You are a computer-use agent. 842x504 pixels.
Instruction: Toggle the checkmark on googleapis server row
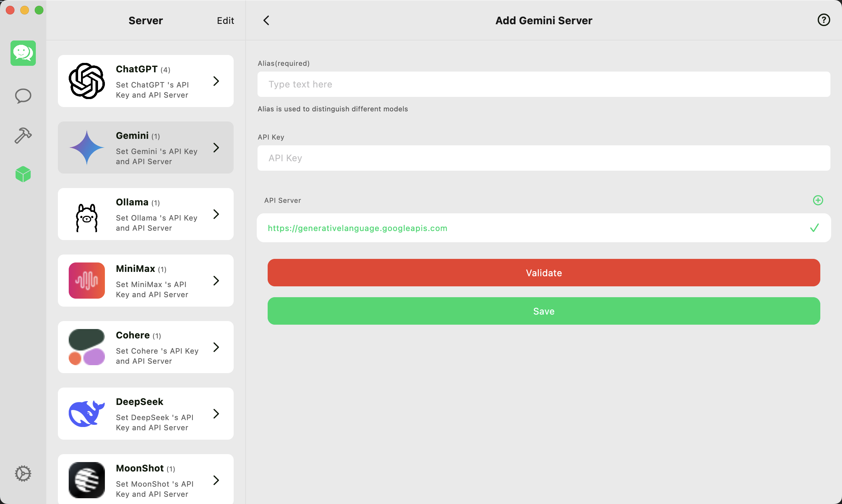click(x=814, y=228)
